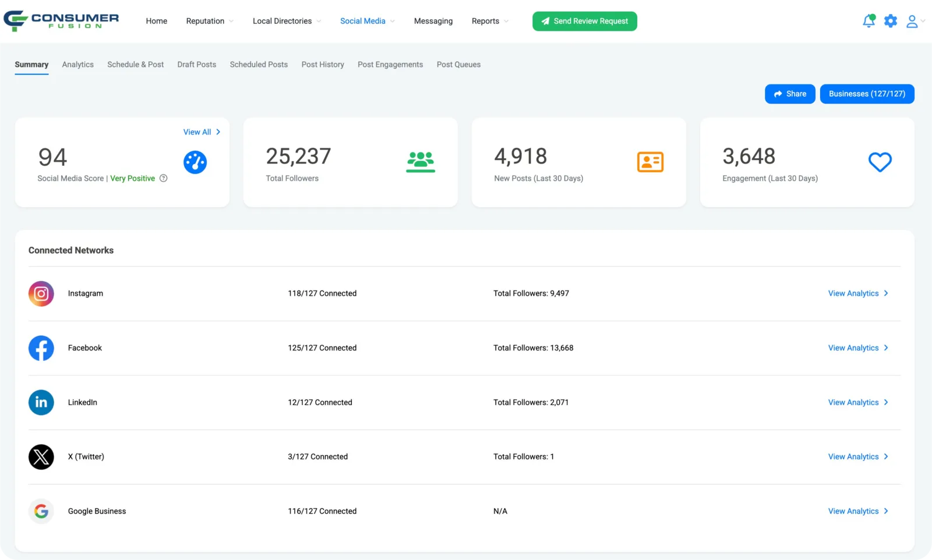Switch to the Schedule & Post tab
This screenshot has height=560, width=932.
click(135, 65)
